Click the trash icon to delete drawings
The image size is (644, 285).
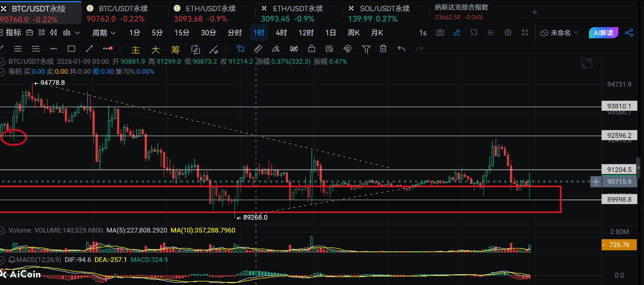pyautogui.click(x=383, y=49)
